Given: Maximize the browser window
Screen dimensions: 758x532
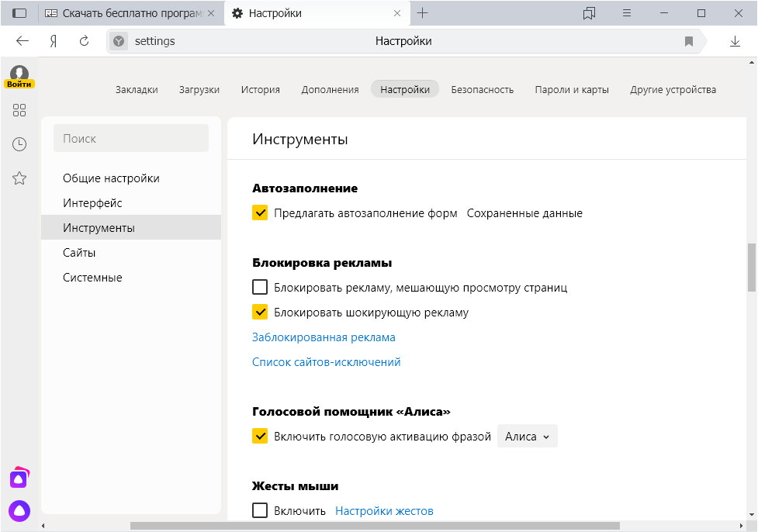Looking at the screenshot, I should click(x=701, y=13).
